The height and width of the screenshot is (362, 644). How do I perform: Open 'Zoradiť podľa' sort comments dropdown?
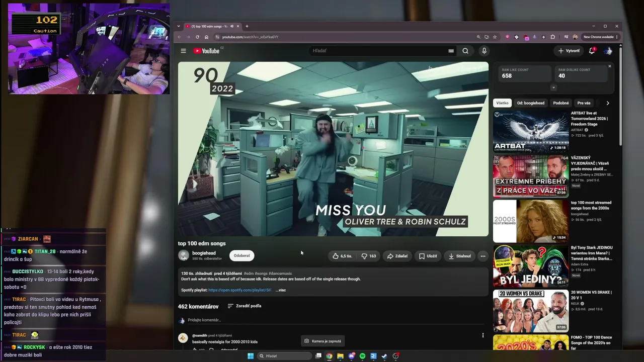click(245, 306)
